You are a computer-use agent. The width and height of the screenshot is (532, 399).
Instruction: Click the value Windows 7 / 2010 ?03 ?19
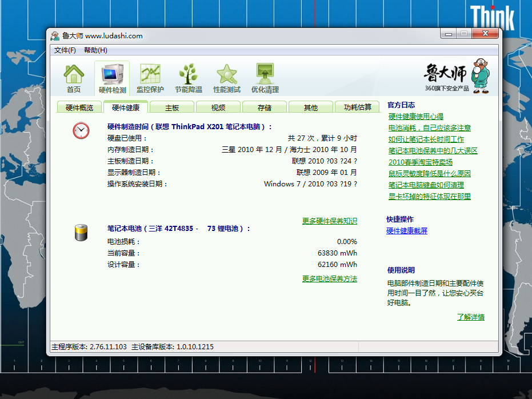click(x=310, y=184)
